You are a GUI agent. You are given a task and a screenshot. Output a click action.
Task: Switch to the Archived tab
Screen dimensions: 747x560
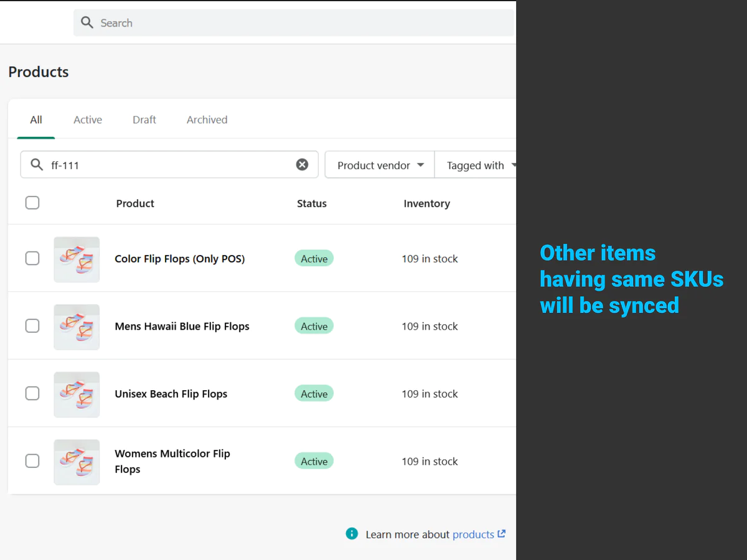(x=207, y=119)
